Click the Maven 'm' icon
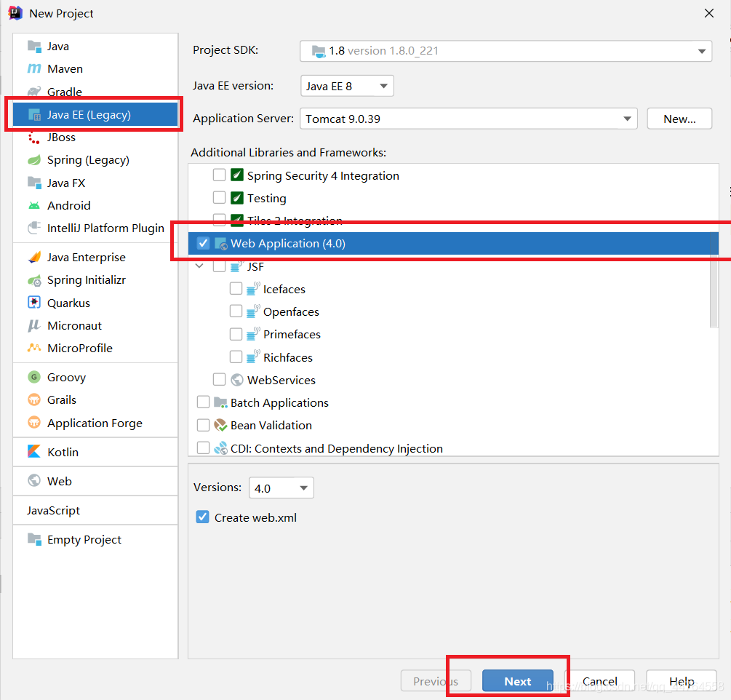This screenshot has width=731, height=700. point(34,68)
